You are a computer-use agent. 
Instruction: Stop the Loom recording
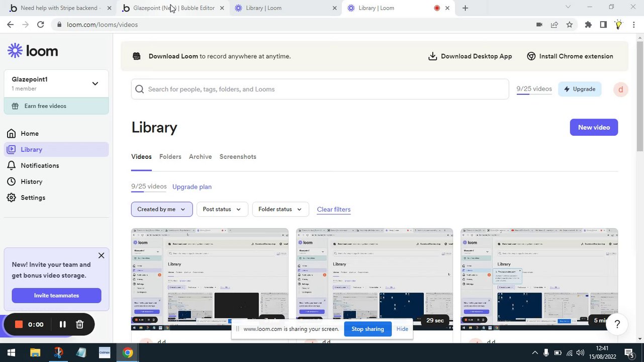click(19, 324)
